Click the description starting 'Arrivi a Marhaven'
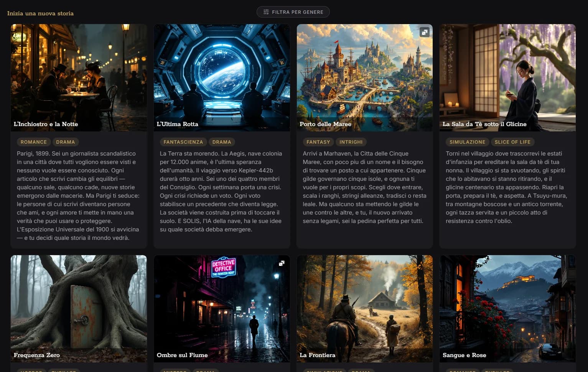The image size is (588, 372). pyautogui.click(x=365, y=187)
